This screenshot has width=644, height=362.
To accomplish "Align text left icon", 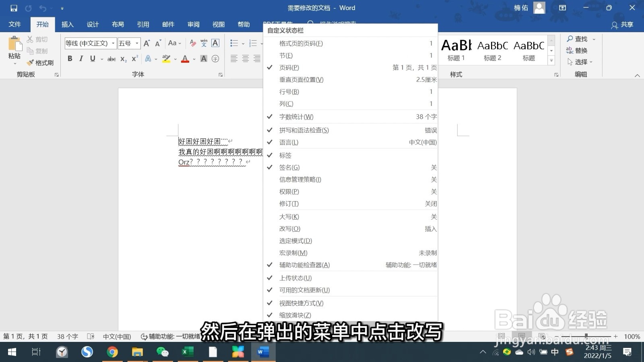I will tap(234, 59).
